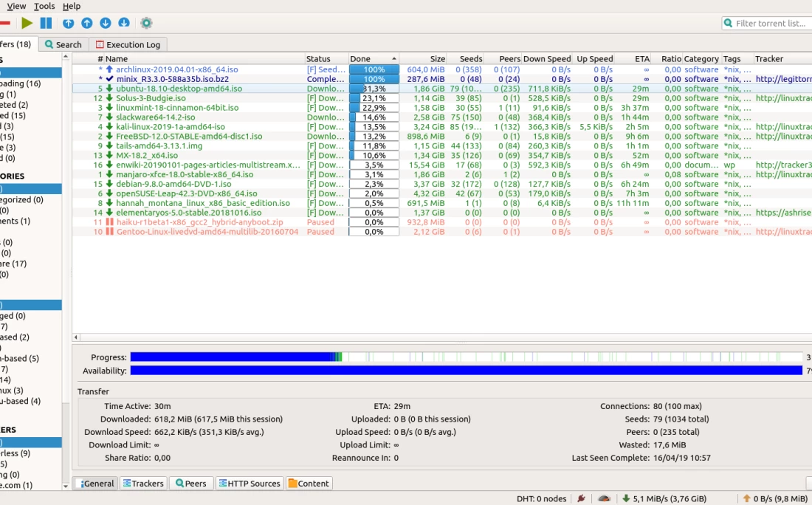Move torrent to top of queue icon
This screenshot has width=812, height=505.
point(68,24)
